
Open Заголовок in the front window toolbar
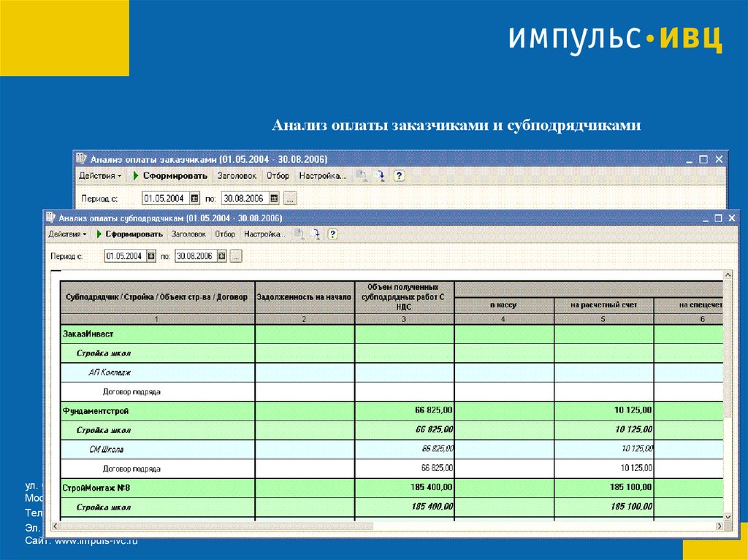click(x=188, y=234)
